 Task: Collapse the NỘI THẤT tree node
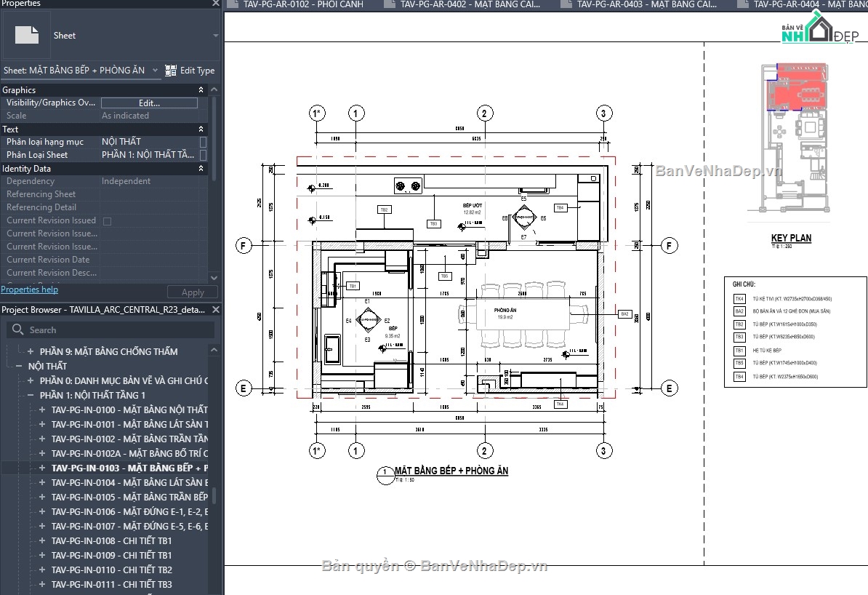[19, 366]
